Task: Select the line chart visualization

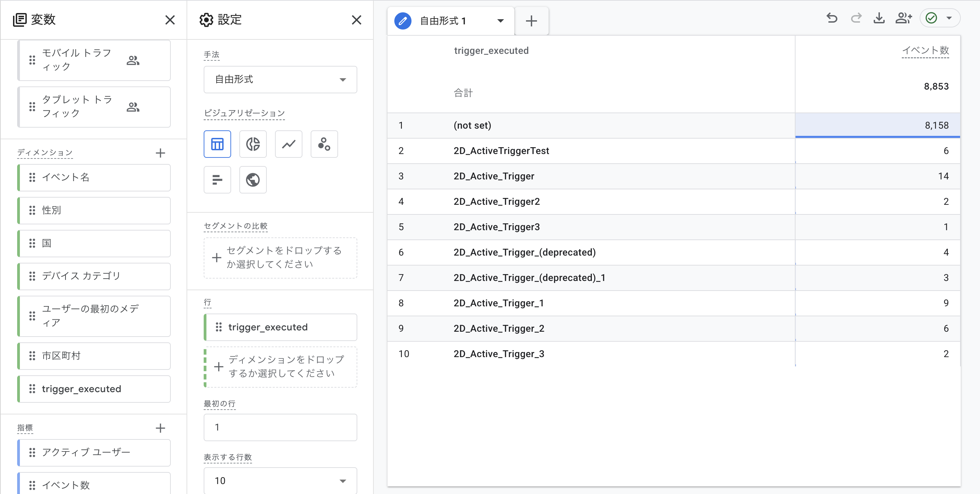Action: tap(288, 144)
